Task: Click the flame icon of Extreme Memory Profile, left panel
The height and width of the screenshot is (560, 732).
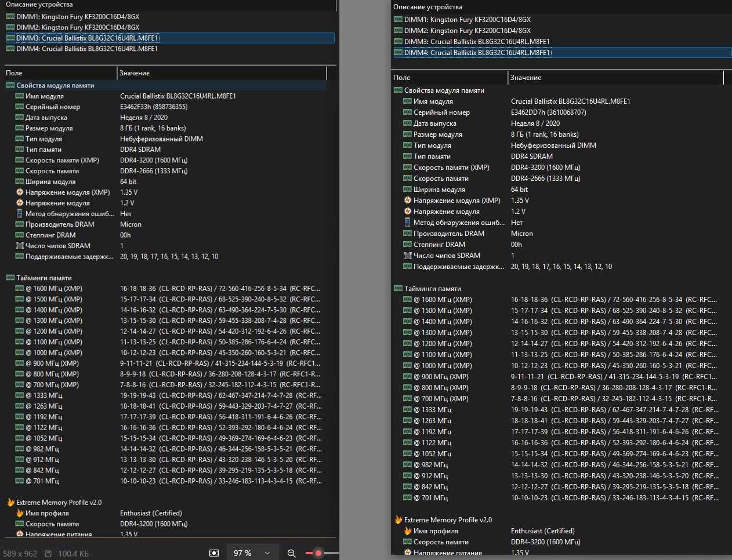Action: click(10, 503)
